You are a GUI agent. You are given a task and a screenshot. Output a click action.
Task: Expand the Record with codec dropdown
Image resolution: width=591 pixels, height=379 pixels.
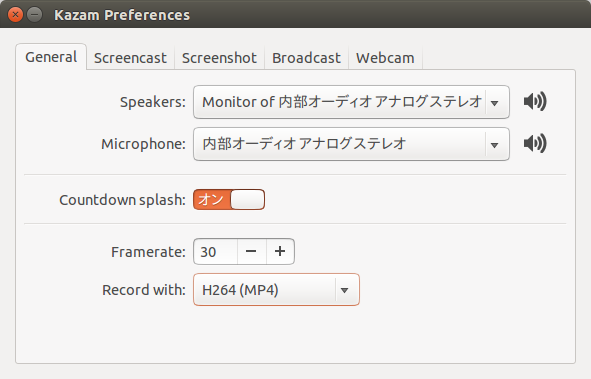276,290
